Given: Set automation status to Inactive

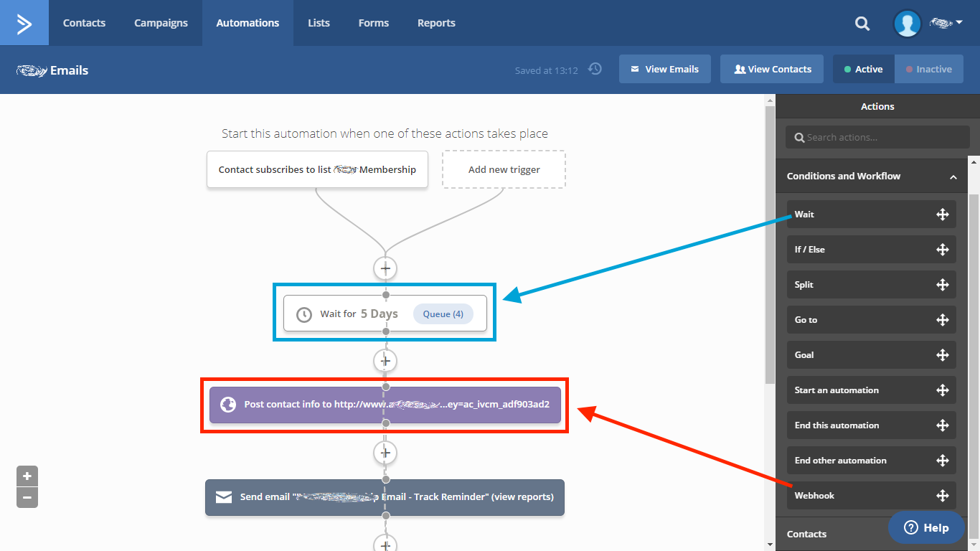Looking at the screenshot, I should coord(929,70).
